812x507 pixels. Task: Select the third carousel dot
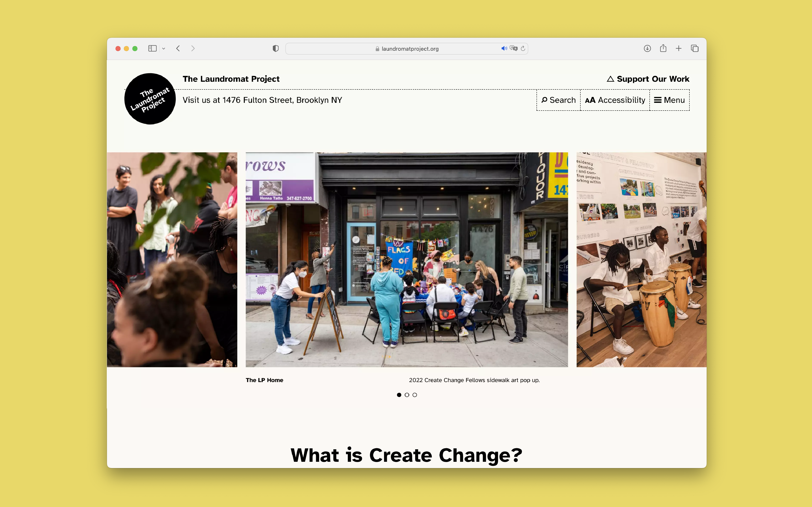pos(415,395)
